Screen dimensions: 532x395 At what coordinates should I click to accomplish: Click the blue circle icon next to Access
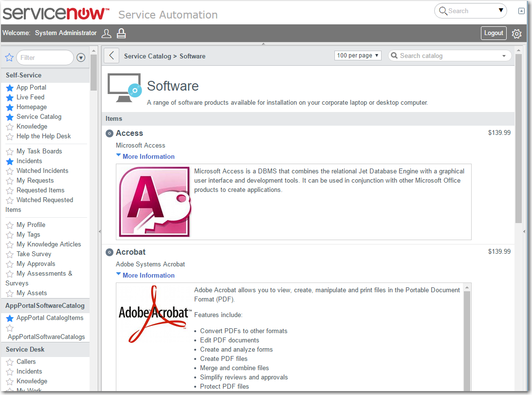point(109,133)
